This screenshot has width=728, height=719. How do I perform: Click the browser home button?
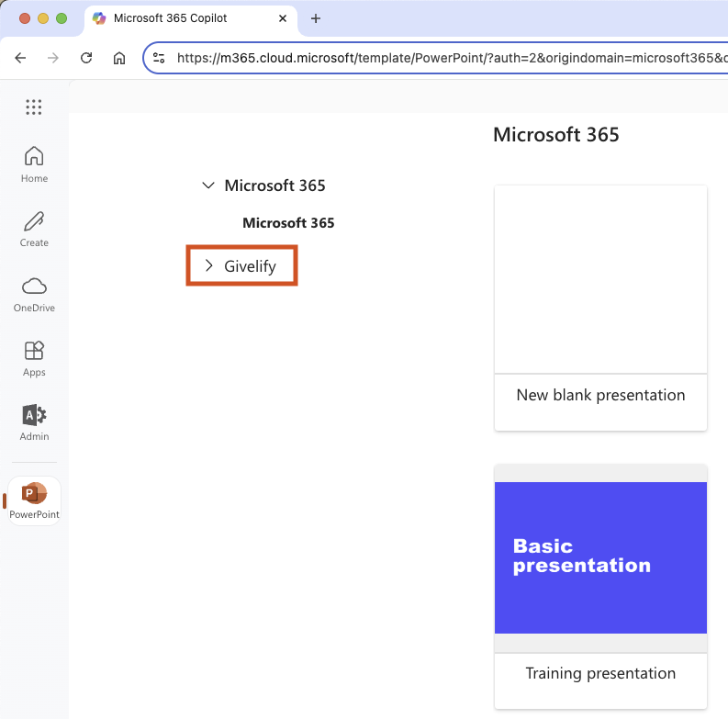pos(119,58)
